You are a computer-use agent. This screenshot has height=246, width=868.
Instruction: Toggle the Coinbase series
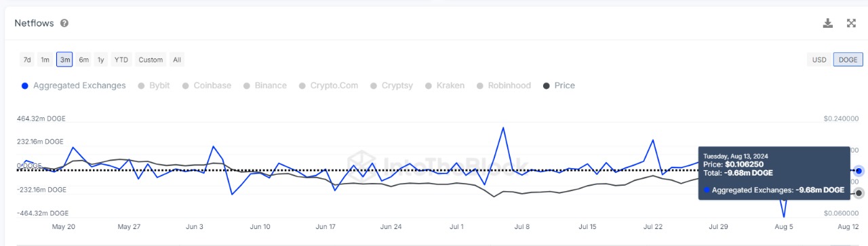coord(207,85)
